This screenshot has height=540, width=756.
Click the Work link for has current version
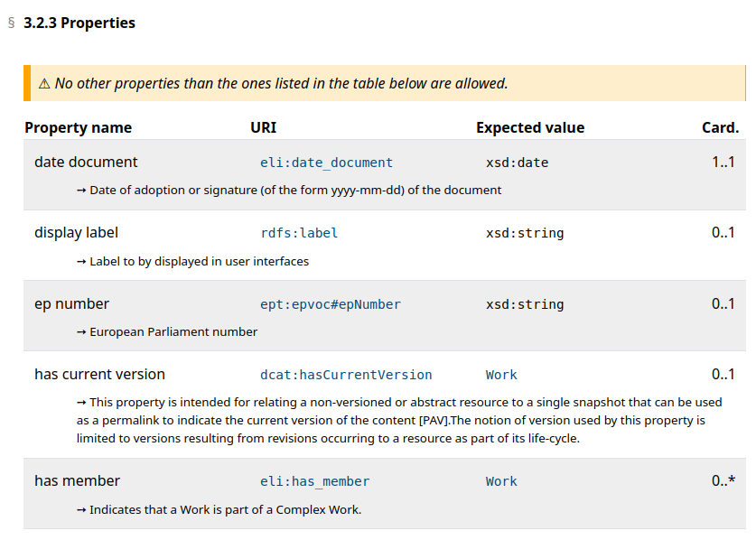[x=501, y=375]
